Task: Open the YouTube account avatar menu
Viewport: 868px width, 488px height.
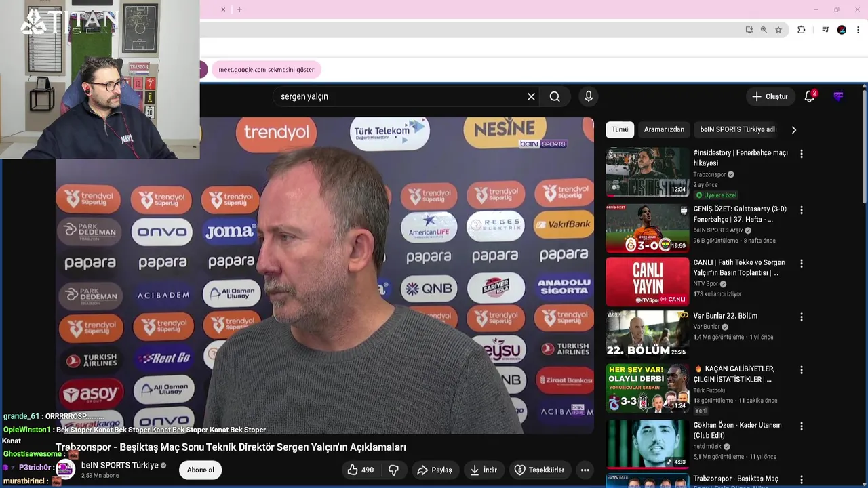Action: (x=838, y=97)
